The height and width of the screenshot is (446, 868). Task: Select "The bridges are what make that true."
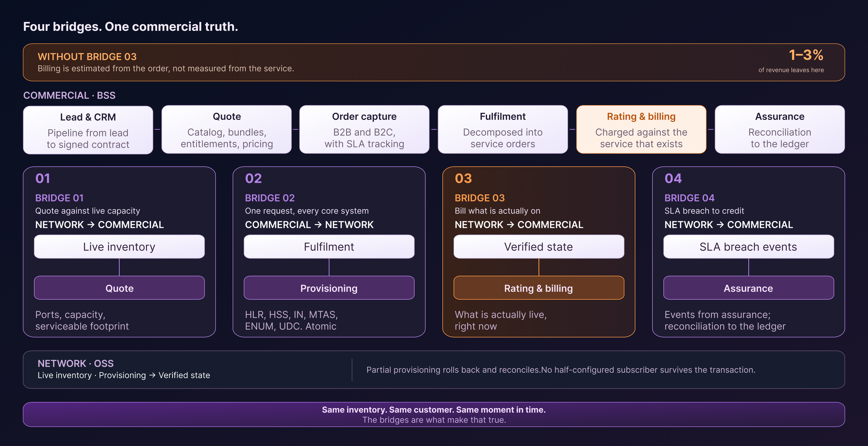434,420
